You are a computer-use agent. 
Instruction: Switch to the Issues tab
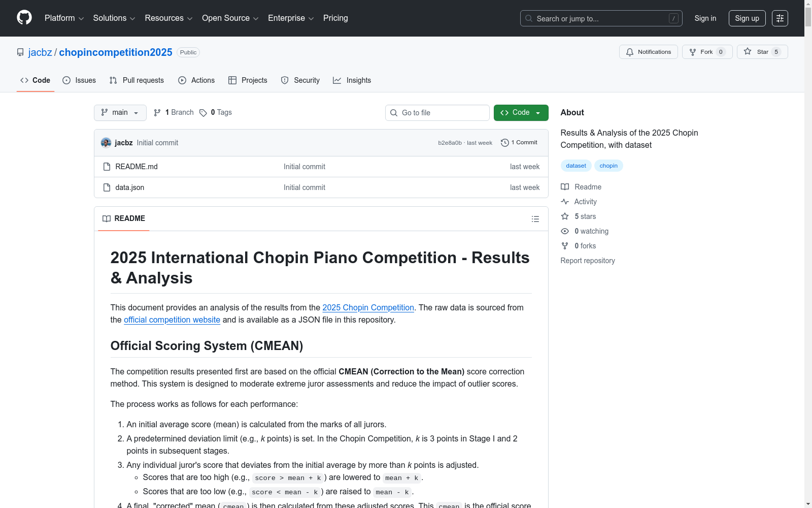point(79,80)
